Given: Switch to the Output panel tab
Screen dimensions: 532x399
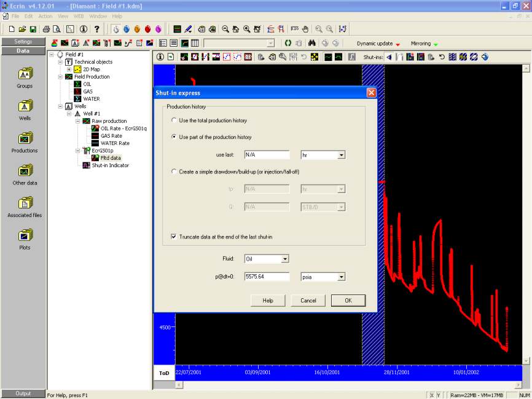Looking at the screenshot, I should pos(23,393).
